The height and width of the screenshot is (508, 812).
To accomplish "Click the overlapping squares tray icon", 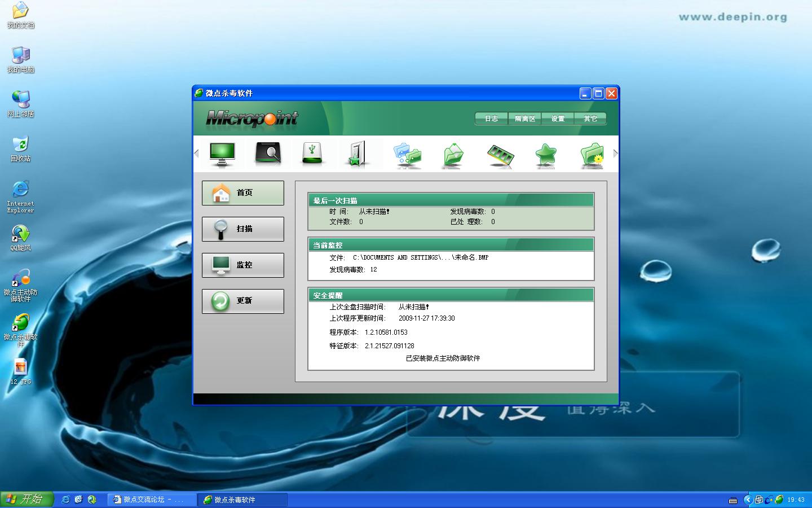I will click(x=759, y=500).
